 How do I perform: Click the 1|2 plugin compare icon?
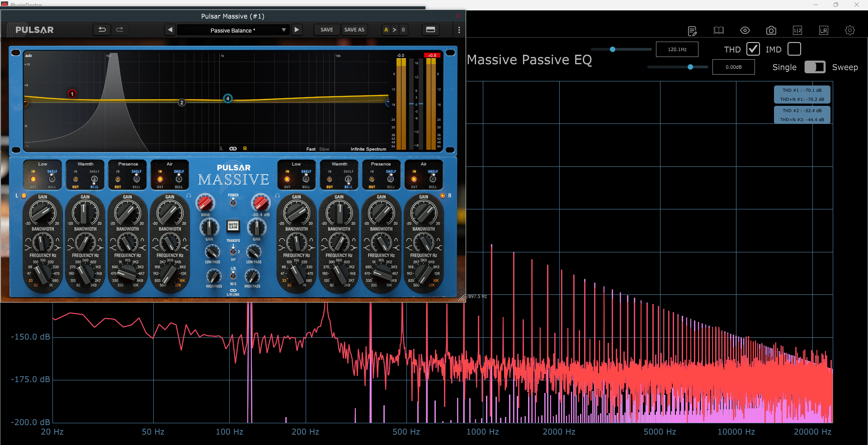(x=797, y=30)
